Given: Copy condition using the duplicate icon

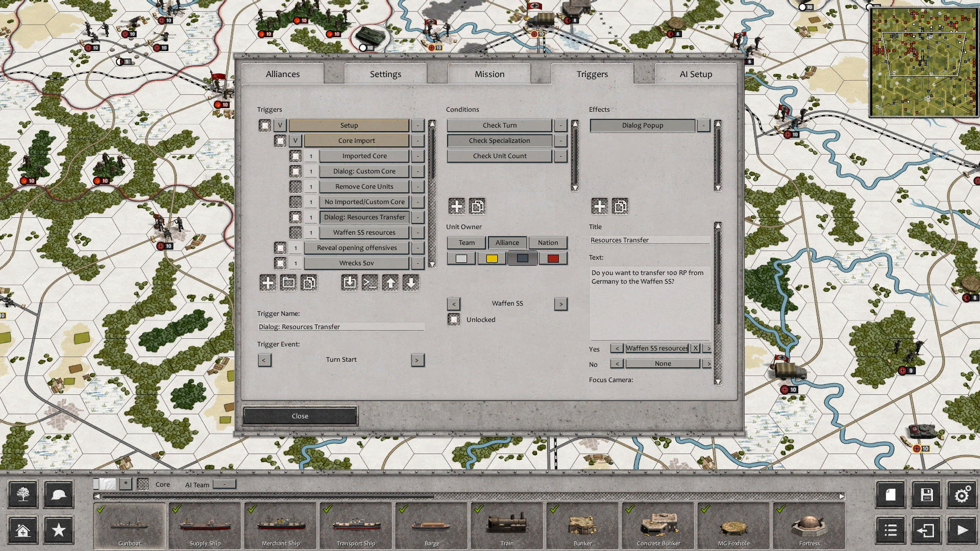Looking at the screenshot, I should pyautogui.click(x=477, y=206).
